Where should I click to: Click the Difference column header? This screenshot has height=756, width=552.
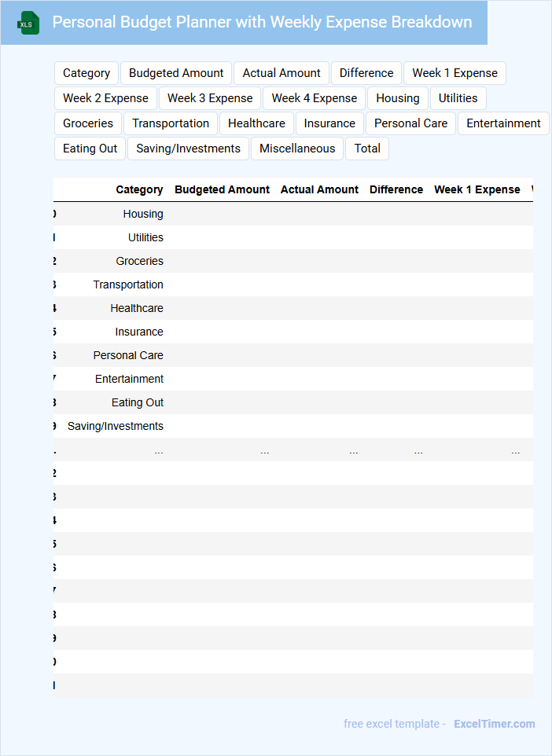coord(396,190)
